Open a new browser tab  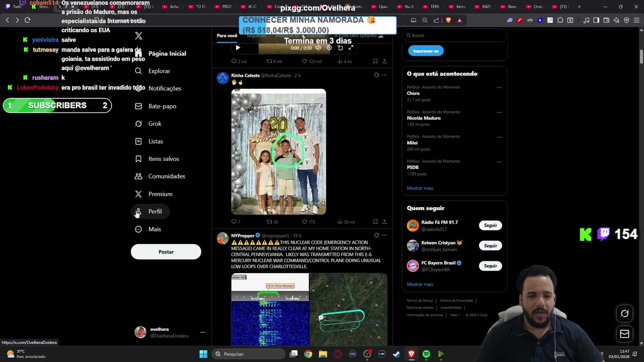[579, 7]
